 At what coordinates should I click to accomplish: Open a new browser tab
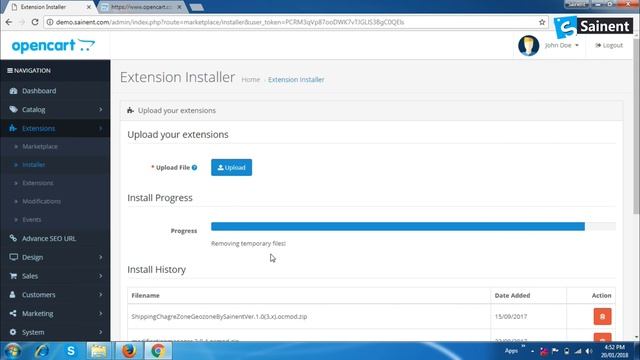[197, 7]
